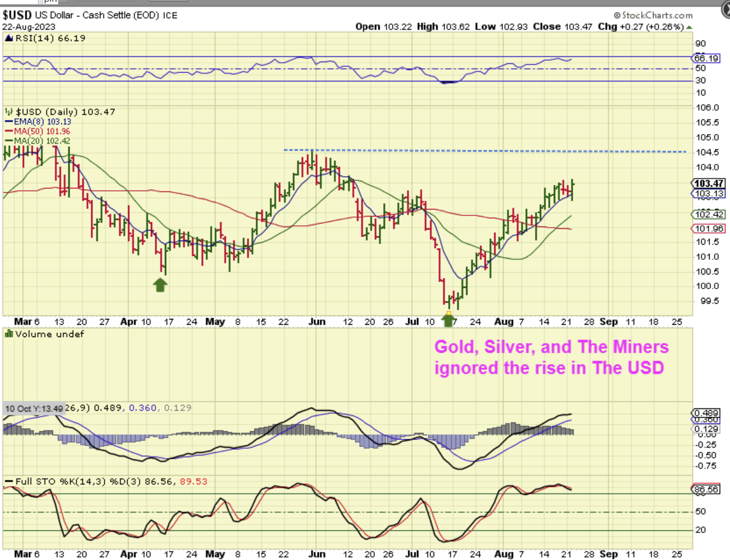Click the 102.42 MA(20) tag on right axis
This screenshot has height=560, width=730.
pos(708,214)
